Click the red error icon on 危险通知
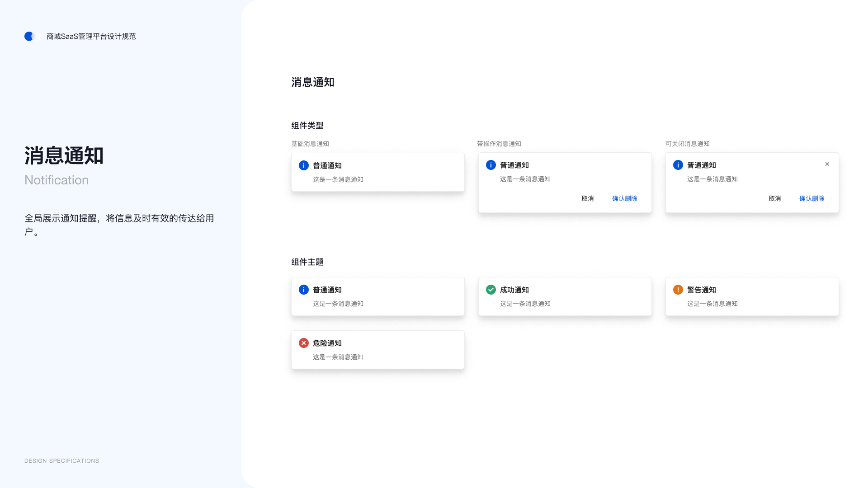This screenshot has height=488, width=868. pos(303,343)
